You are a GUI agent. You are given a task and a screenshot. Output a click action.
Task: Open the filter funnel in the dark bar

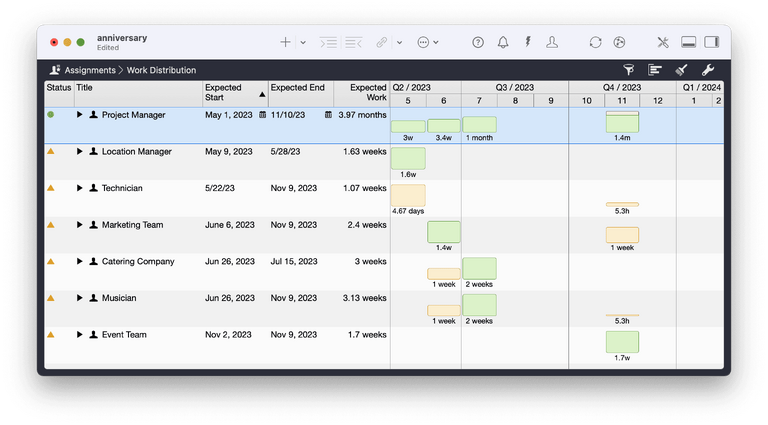pos(629,70)
